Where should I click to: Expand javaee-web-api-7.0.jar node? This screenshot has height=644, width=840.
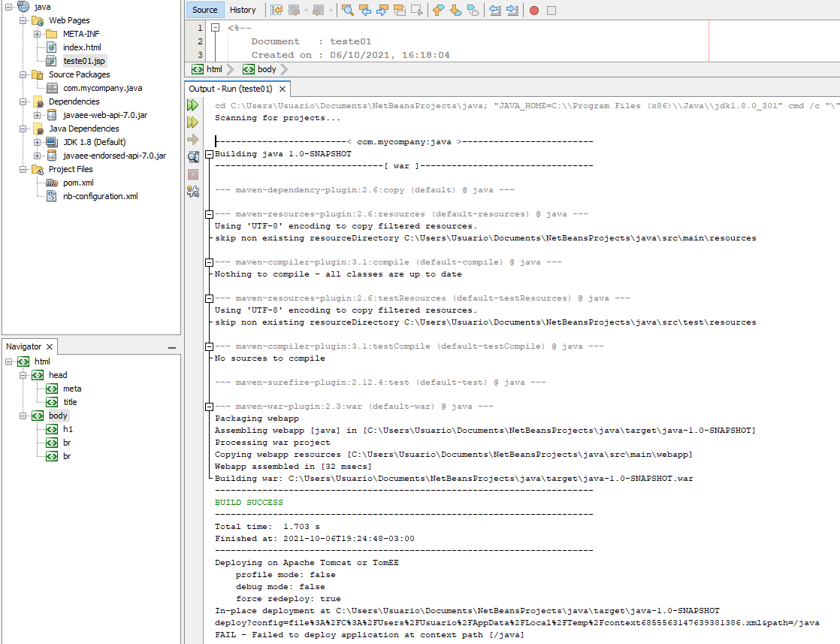[x=37, y=115]
